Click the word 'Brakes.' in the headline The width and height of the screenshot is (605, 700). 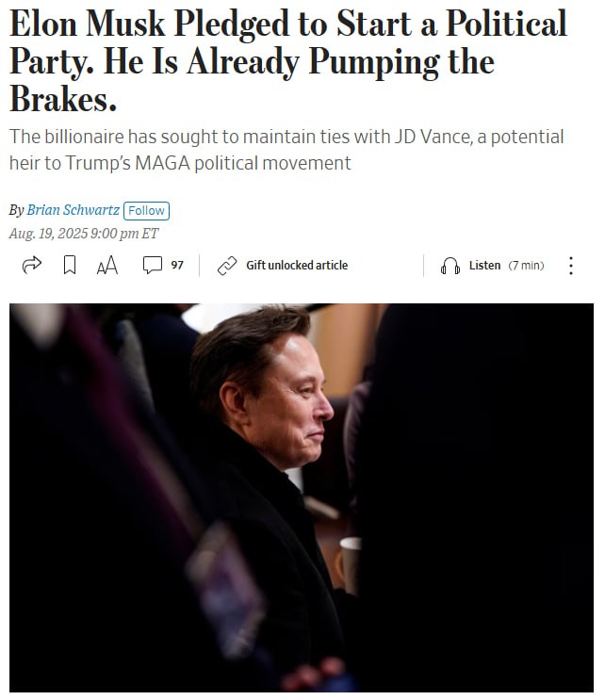pyautogui.click(x=63, y=99)
